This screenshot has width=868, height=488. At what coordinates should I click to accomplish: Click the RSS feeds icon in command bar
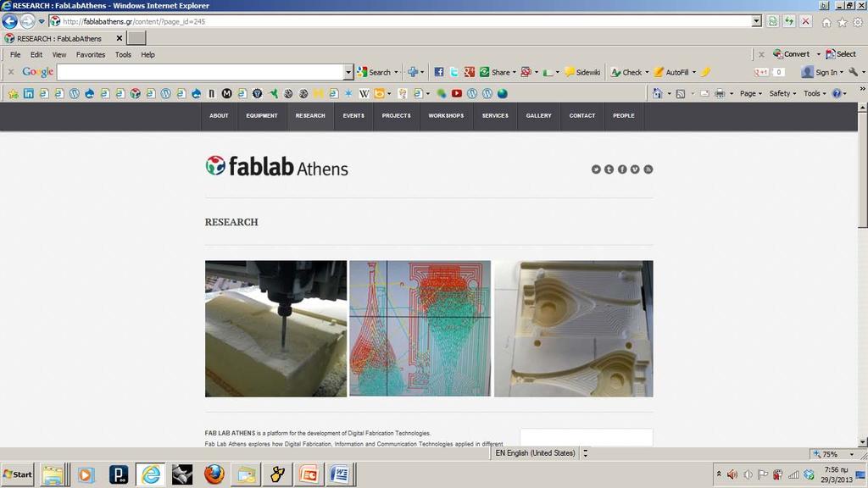[x=681, y=93]
